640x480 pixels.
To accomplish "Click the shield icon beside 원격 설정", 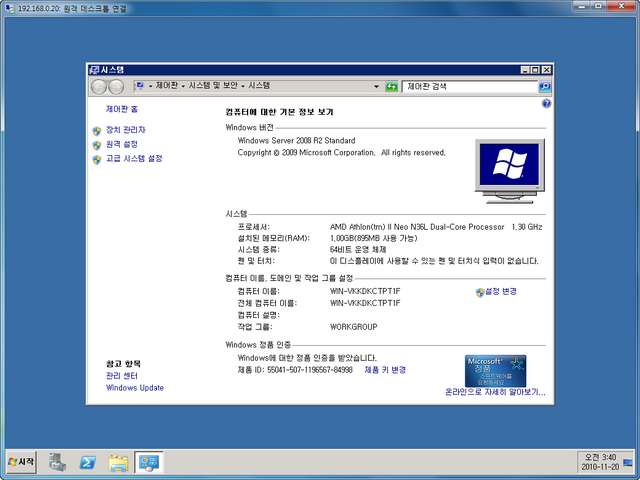I will pos(97,145).
